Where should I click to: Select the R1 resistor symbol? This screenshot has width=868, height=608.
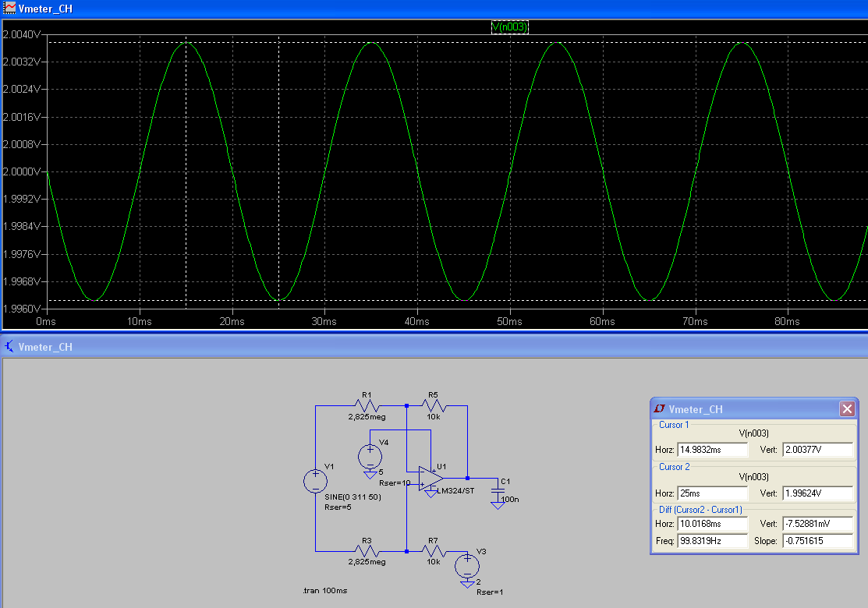[366, 405]
